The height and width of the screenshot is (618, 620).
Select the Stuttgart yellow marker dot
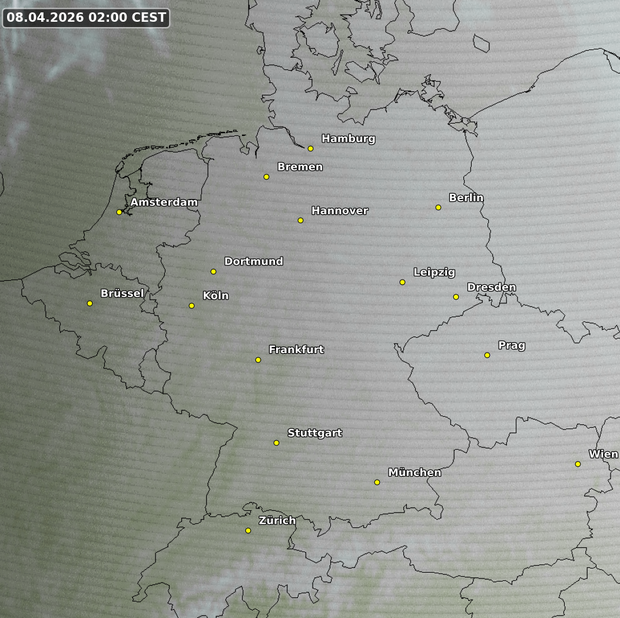click(x=277, y=442)
